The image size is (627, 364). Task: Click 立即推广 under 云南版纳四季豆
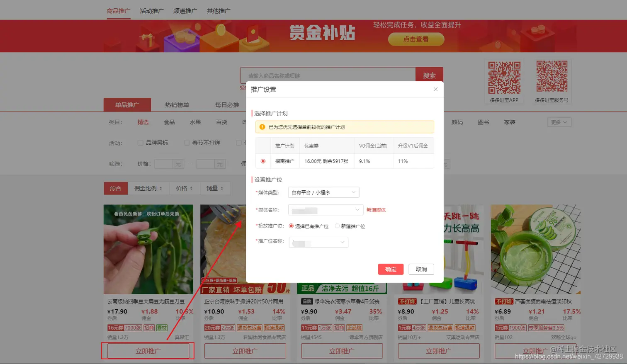[x=148, y=351]
